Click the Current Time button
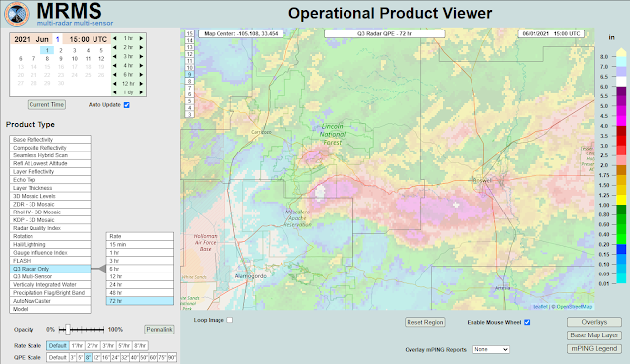This screenshot has width=630, height=364. [x=46, y=104]
